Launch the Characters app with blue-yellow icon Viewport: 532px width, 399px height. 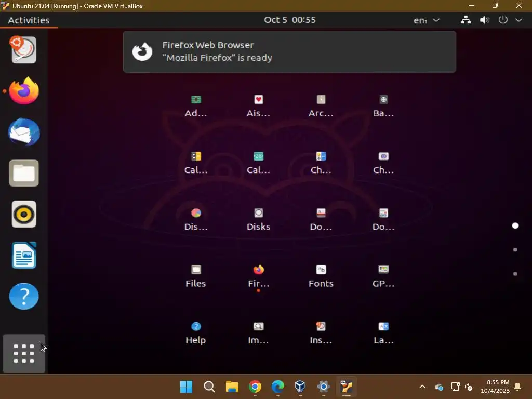(x=321, y=163)
